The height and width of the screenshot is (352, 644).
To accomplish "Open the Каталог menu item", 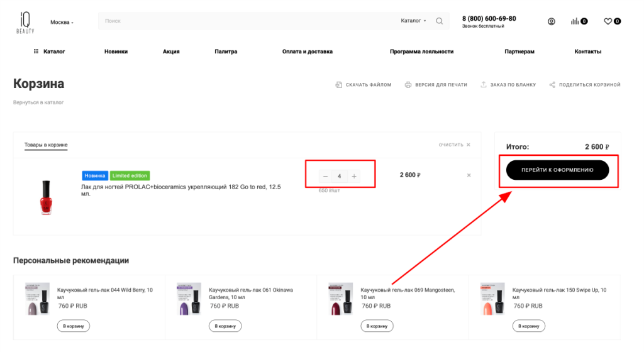I will tap(54, 52).
